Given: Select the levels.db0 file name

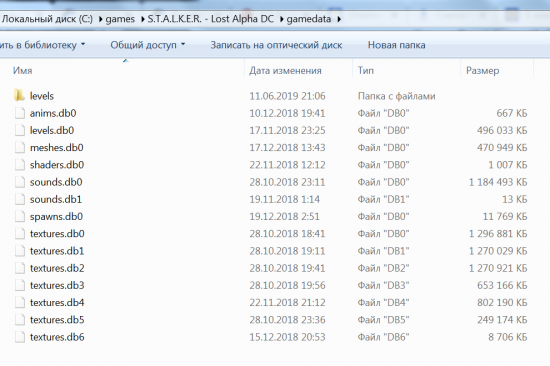Looking at the screenshot, I should click(x=52, y=130).
